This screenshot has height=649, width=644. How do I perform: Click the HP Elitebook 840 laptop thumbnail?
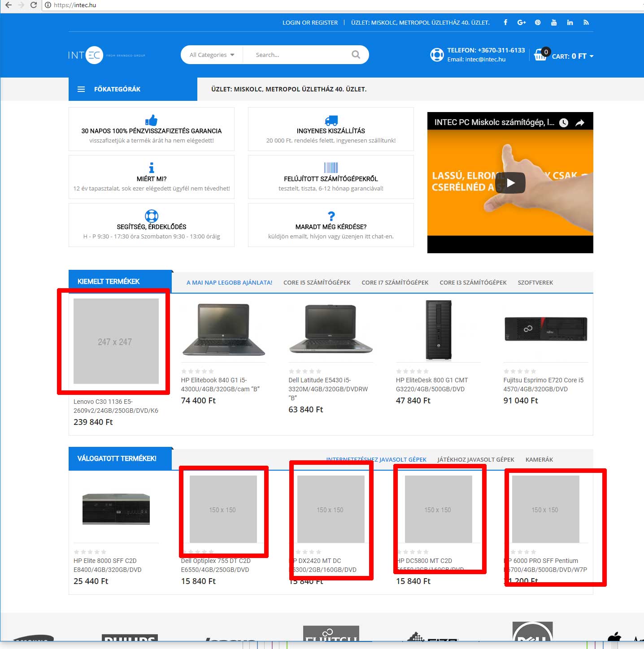click(223, 330)
